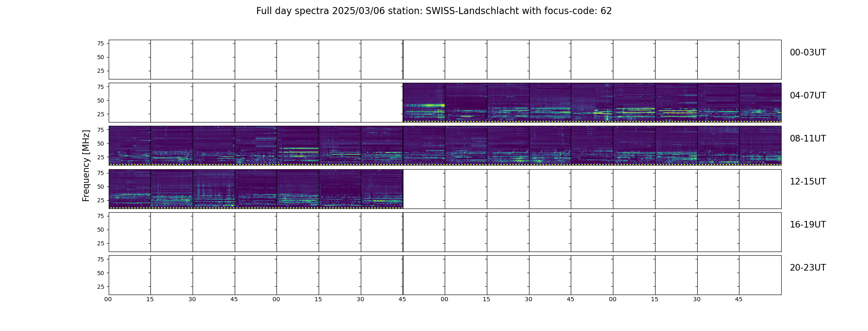Open the 06:00 spectrum panel in 04-07UT row
The width and height of the screenshot is (868, 331).
(x=466, y=103)
